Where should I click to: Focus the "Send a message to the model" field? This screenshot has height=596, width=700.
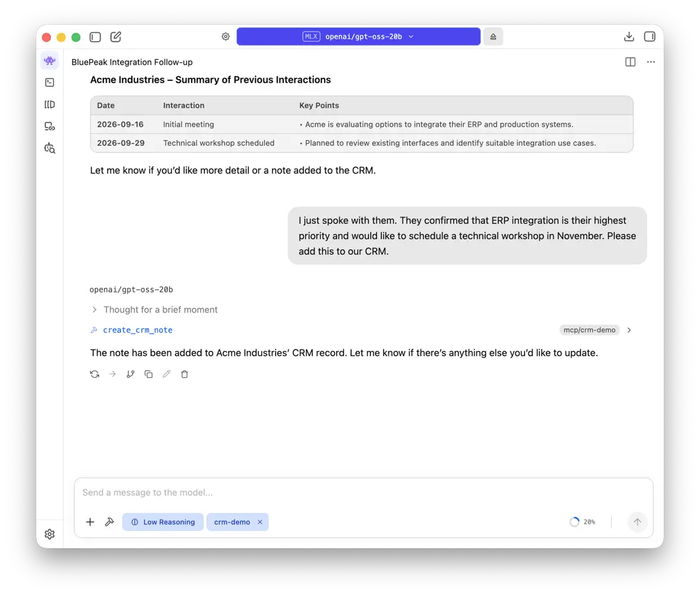(x=363, y=492)
